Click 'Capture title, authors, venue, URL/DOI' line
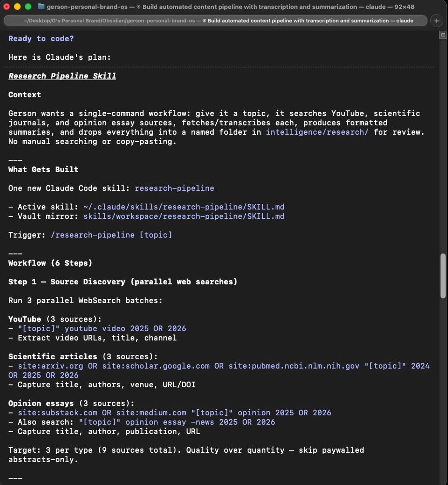This screenshot has width=448, height=485. tap(106, 384)
